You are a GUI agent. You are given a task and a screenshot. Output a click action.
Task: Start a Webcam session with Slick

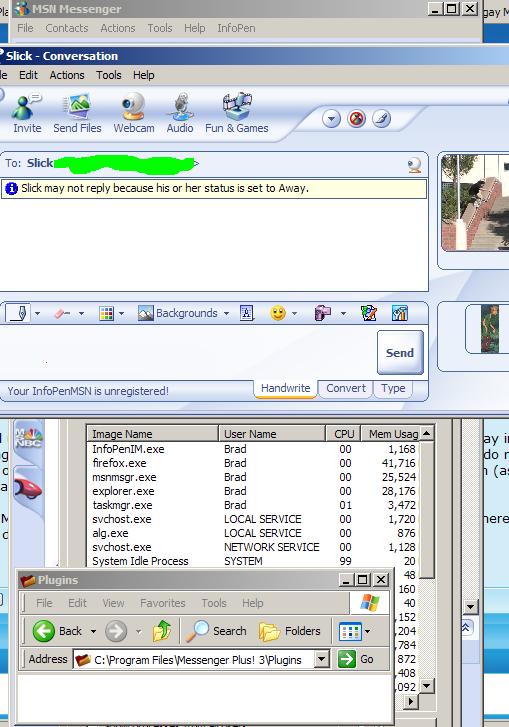tap(134, 114)
